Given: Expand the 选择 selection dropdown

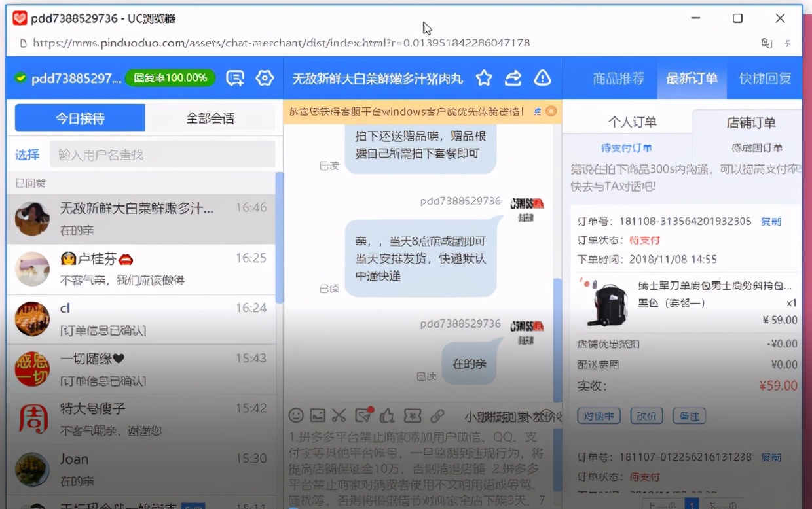Looking at the screenshot, I should pos(27,154).
